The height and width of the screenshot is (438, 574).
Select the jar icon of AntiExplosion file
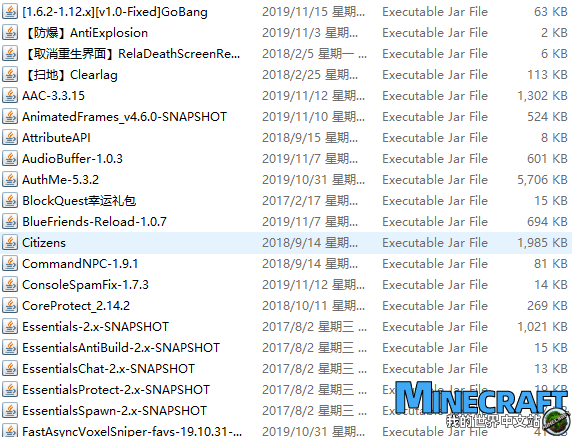[10, 33]
